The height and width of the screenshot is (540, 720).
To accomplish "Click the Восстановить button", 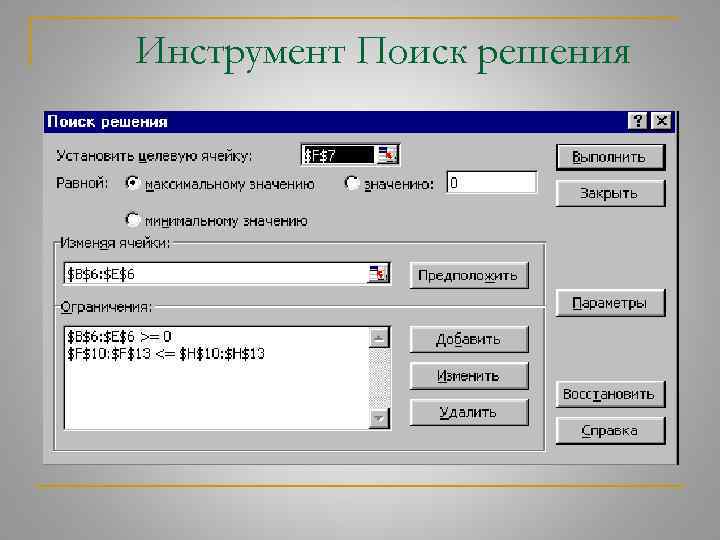I will (610, 394).
